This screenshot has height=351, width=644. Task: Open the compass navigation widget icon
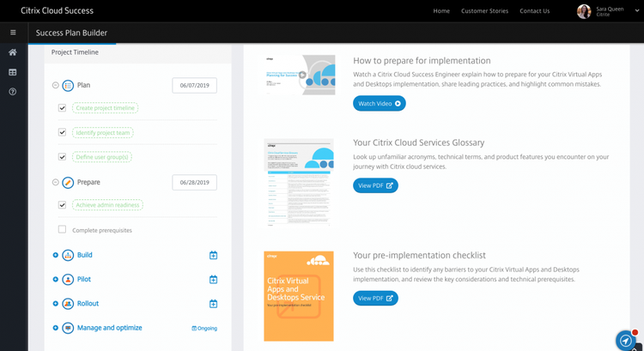(x=625, y=341)
